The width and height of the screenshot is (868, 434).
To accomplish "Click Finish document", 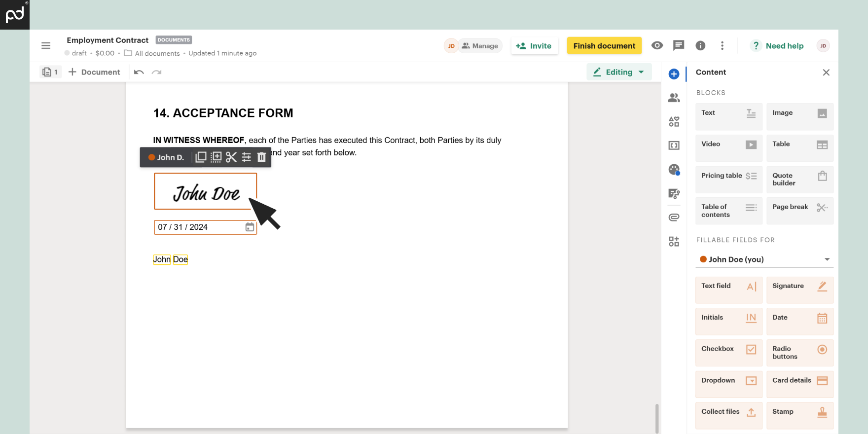I will click(604, 46).
